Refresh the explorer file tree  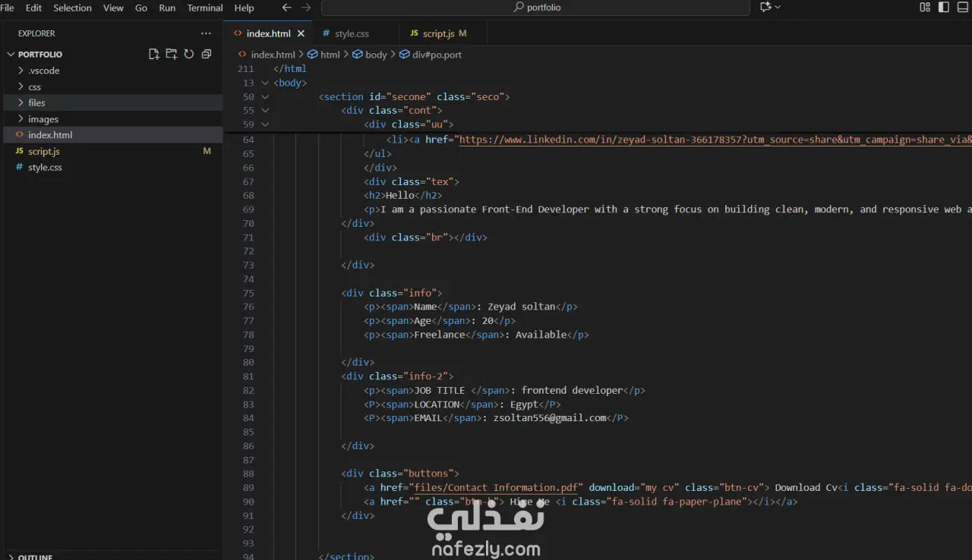coord(189,54)
